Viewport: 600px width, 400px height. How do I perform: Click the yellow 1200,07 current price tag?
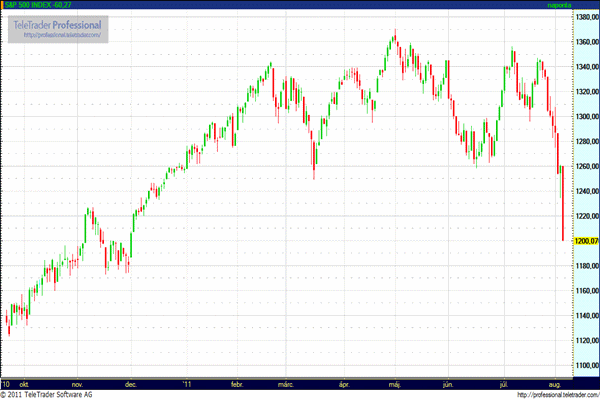[582, 241]
